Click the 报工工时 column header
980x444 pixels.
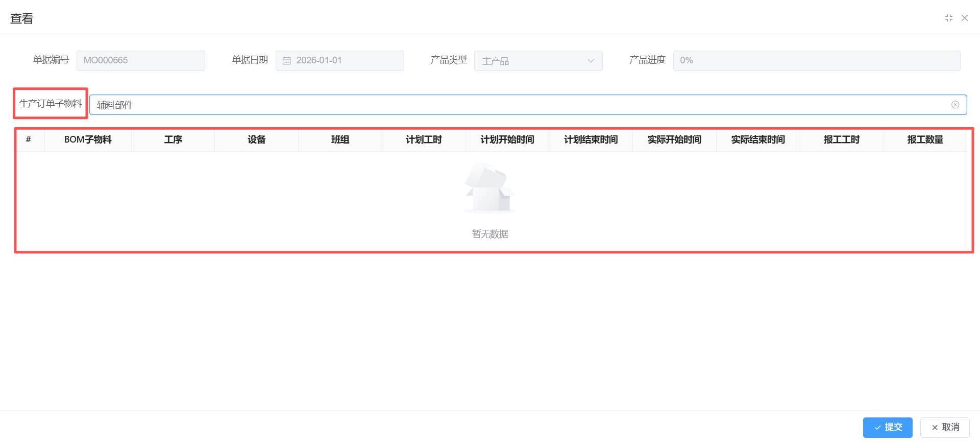[842, 140]
